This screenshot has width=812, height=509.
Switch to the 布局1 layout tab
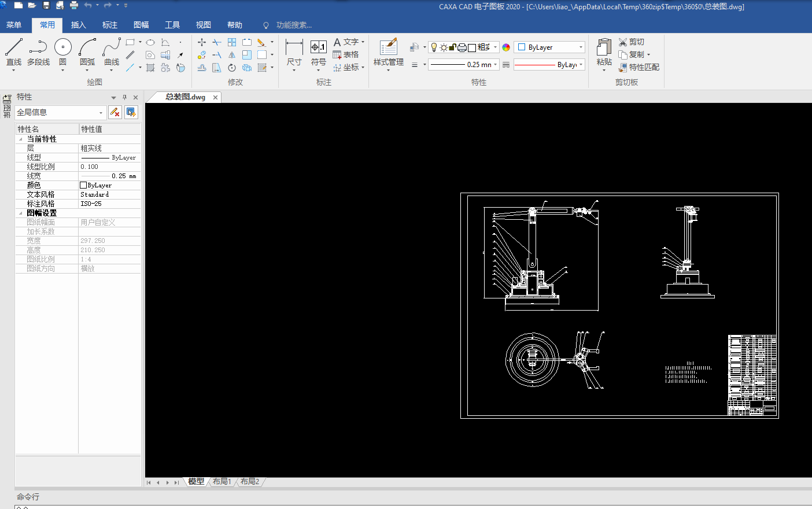coord(222,481)
